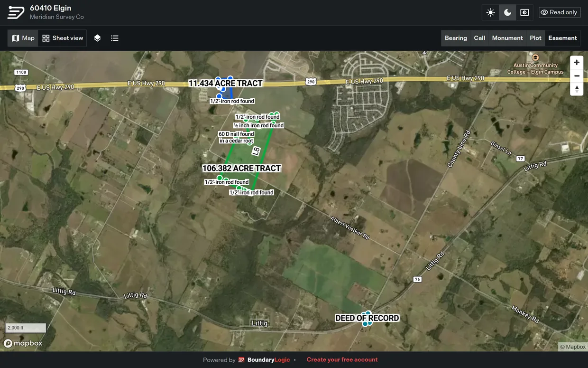Open the map layers icon

coord(97,38)
